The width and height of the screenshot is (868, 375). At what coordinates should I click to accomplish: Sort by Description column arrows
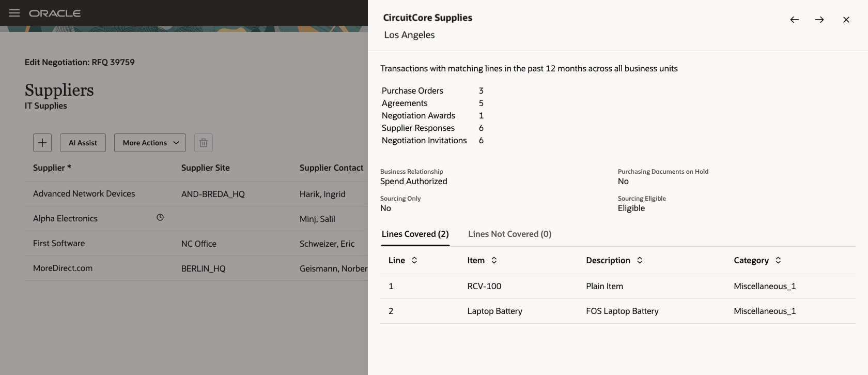(640, 260)
